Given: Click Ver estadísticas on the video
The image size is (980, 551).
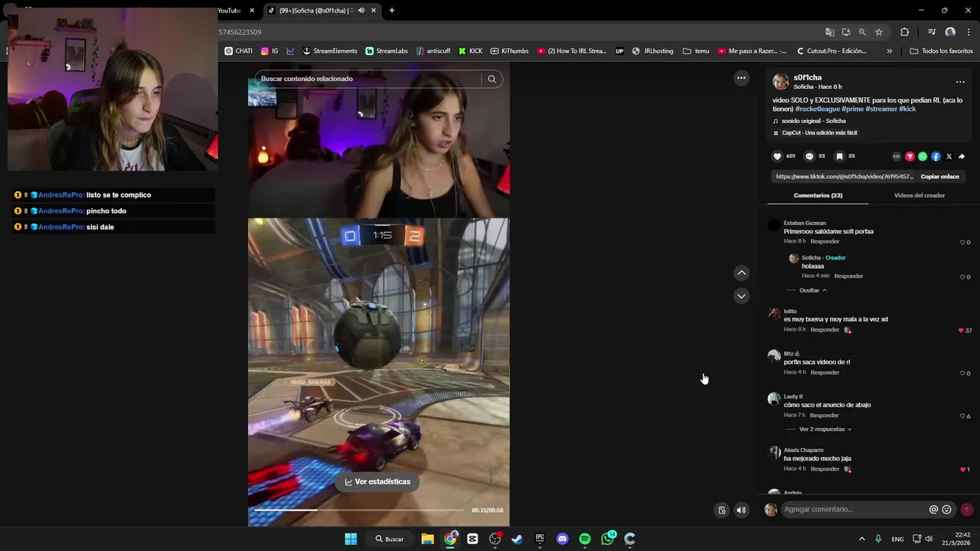Looking at the screenshot, I should (x=377, y=482).
